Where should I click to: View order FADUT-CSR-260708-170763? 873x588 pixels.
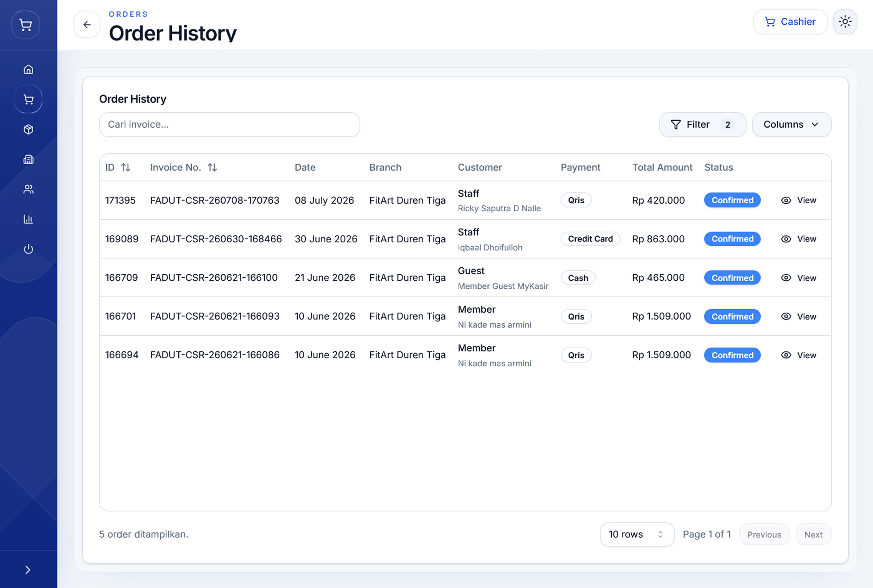(x=798, y=200)
